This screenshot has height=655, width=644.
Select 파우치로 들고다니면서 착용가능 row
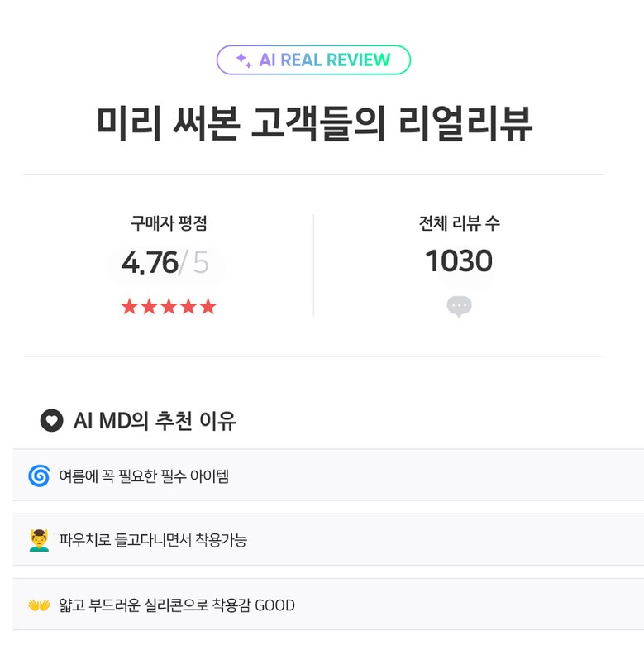[x=328, y=540]
